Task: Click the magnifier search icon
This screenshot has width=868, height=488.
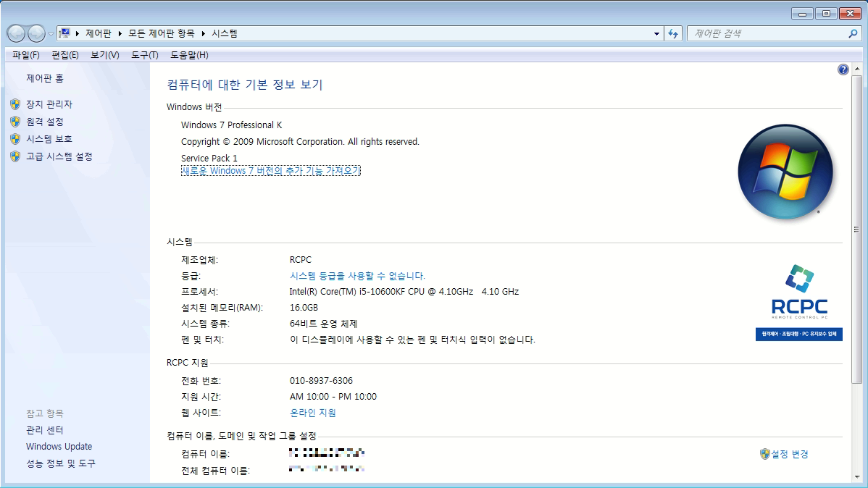Action: tap(853, 34)
